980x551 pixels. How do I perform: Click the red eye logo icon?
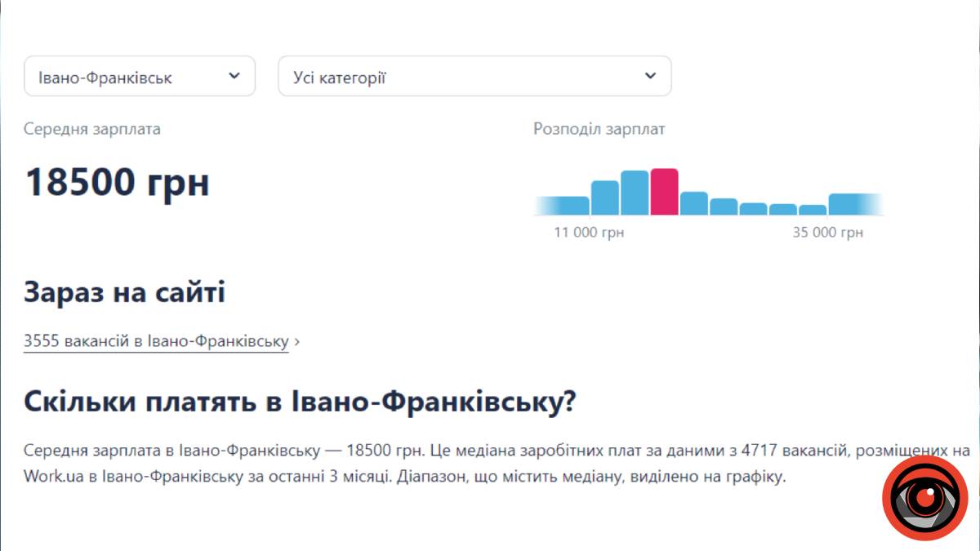coord(924,498)
